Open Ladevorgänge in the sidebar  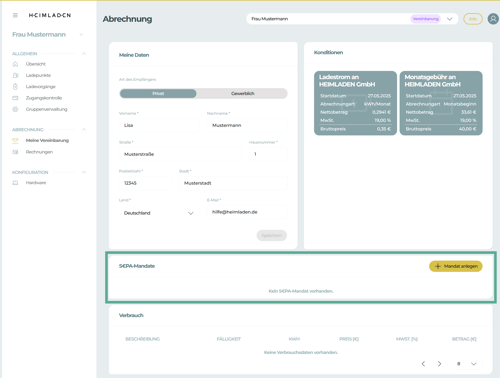pyautogui.click(x=41, y=87)
